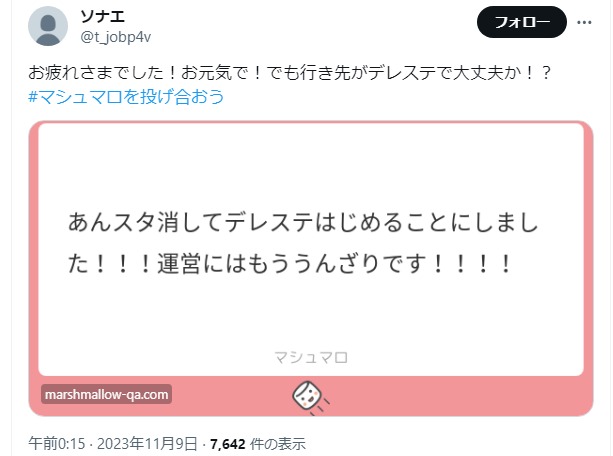
Task: Click the 7,642 view count number
Action: [x=228, y=444]
